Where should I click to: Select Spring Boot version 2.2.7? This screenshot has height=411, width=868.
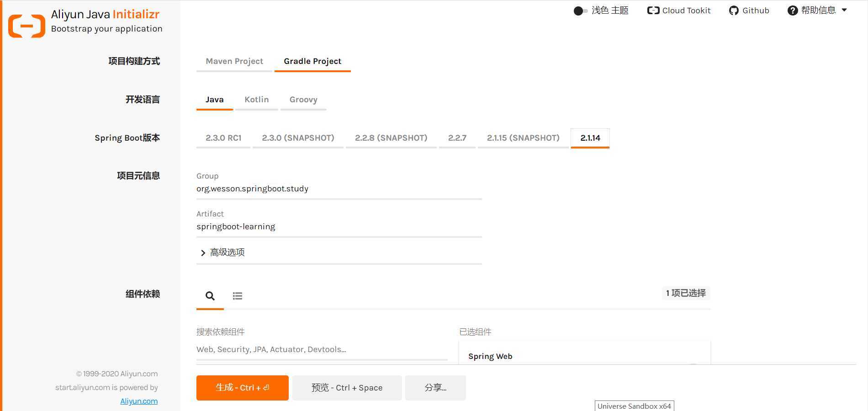457,138
